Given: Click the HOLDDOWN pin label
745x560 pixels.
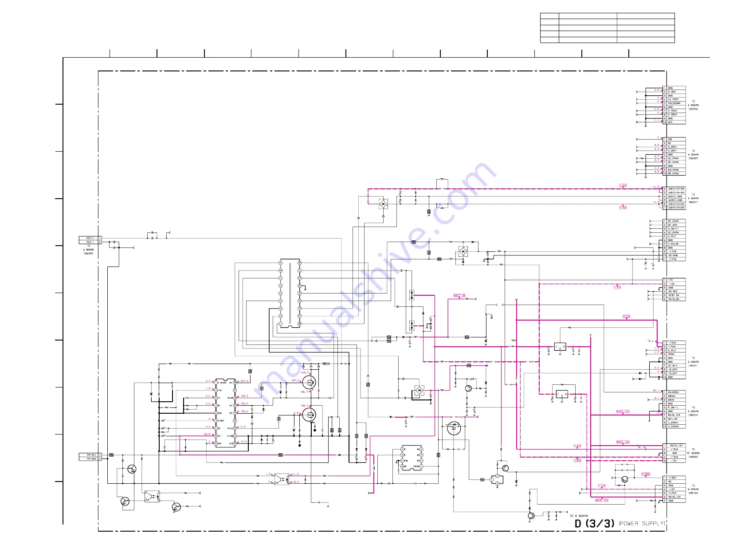Looking at the screenshot, I should pos(674,103).
